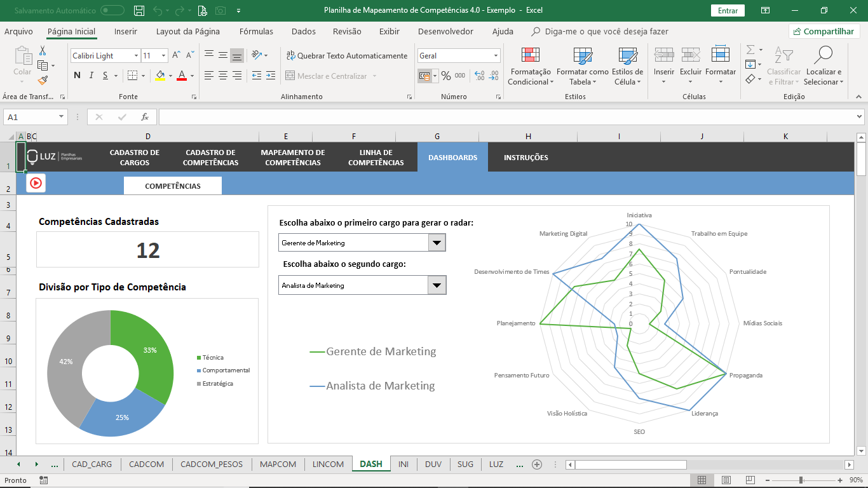Click the Compartilhar button
The height and width of the screenshot is (488, 868).
pos(824,31)
